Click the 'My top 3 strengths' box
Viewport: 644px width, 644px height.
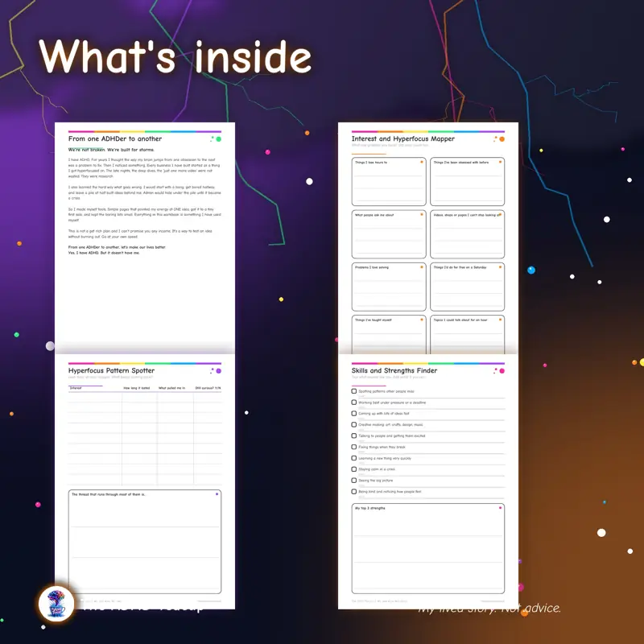tap(428, 548)
